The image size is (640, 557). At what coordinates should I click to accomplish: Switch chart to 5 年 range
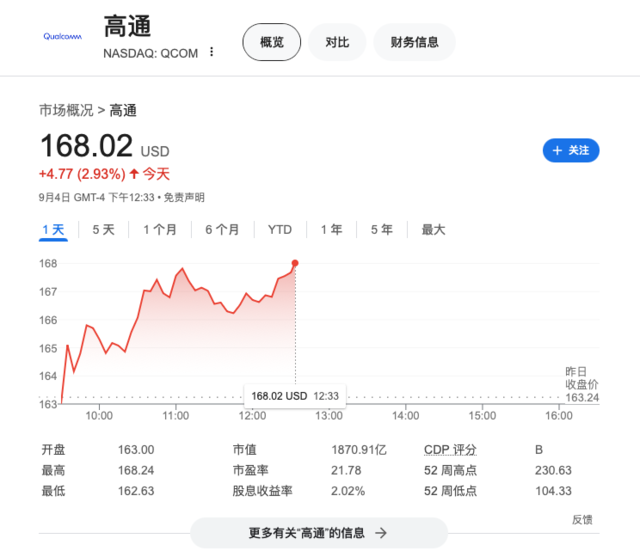(382, 230)
